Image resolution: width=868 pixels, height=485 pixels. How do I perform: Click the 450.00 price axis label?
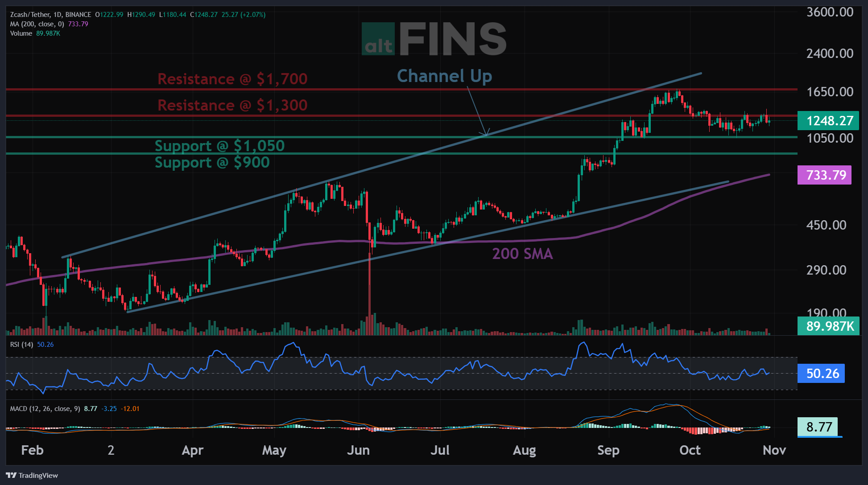tap(827, 225)
